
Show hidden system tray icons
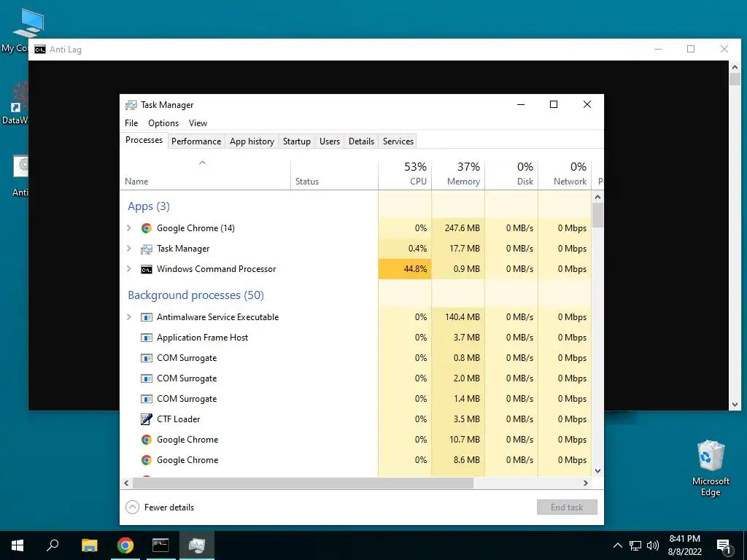(x=617, y=545)
